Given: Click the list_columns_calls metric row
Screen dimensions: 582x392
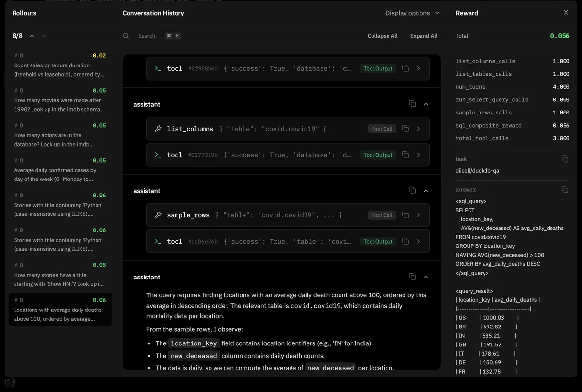Looking at the screenshot, I should point(513,61).
